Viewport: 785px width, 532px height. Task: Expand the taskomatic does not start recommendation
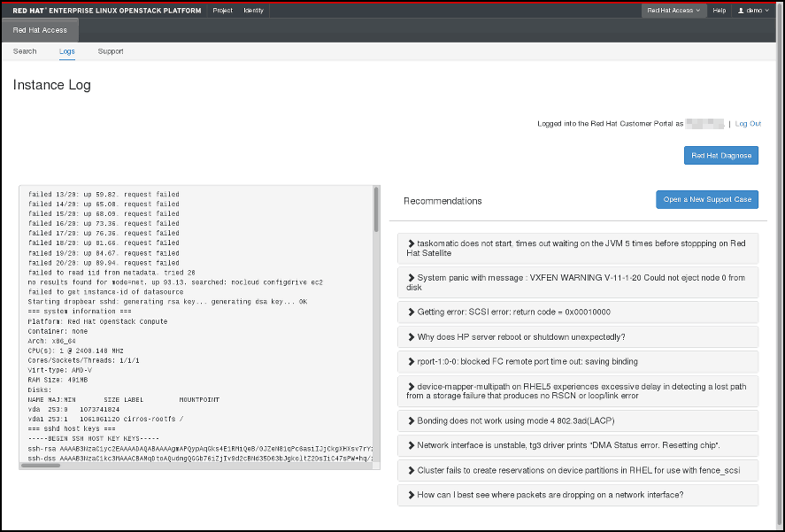pyautogui.click(x=578, y=248)
